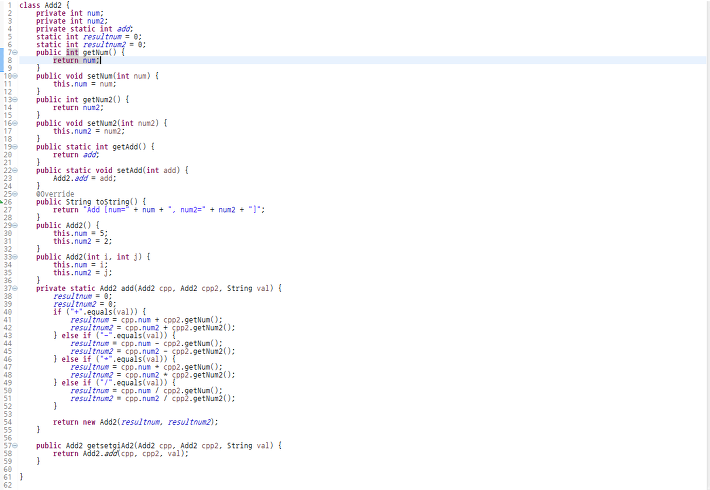Click 'else if ("/".equals(val))' on line 49
Viewport: 710px width, 490px height.
[114, 383]
